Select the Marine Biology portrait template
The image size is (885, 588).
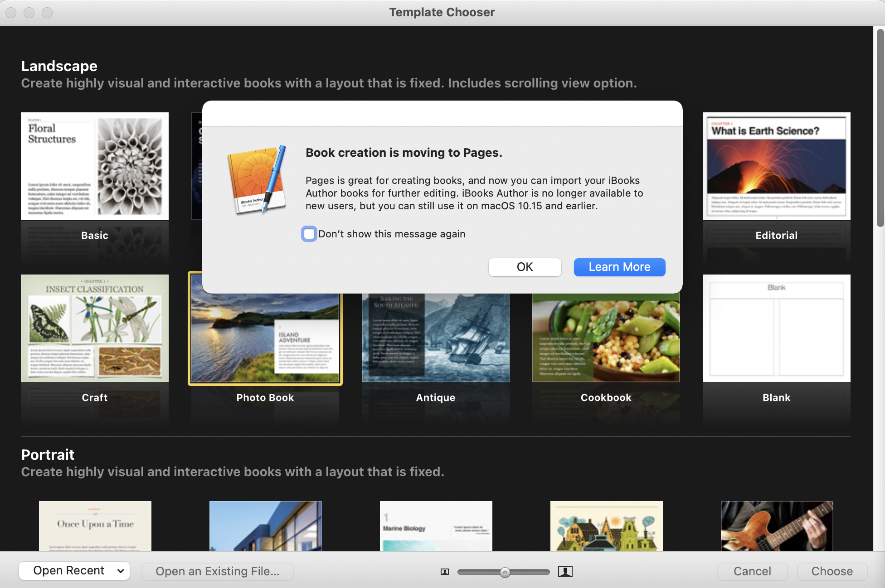click(436, 525)
